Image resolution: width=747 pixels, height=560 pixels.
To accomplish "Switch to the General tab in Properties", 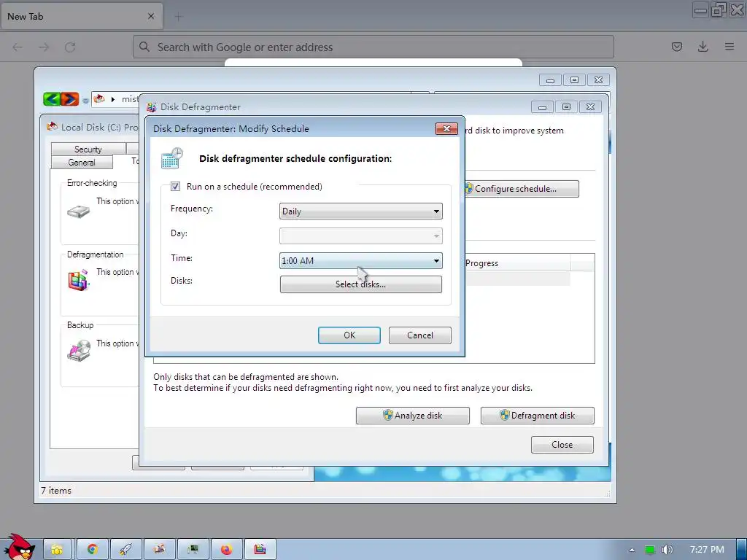I will (82, 163).
